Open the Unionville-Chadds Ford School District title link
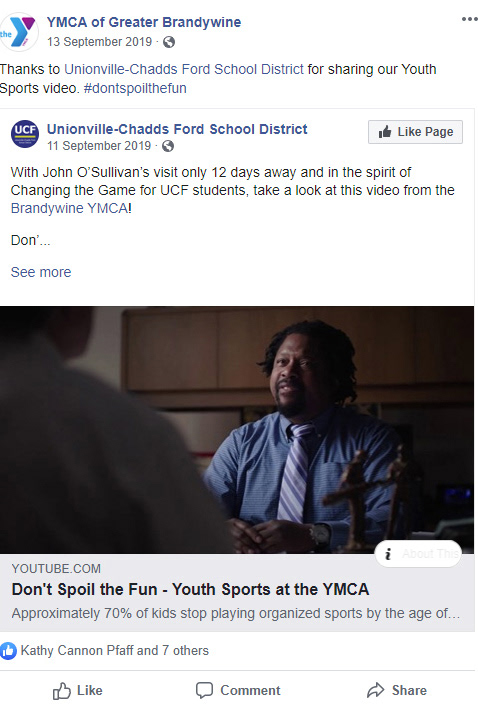 (x=177, y=129)
